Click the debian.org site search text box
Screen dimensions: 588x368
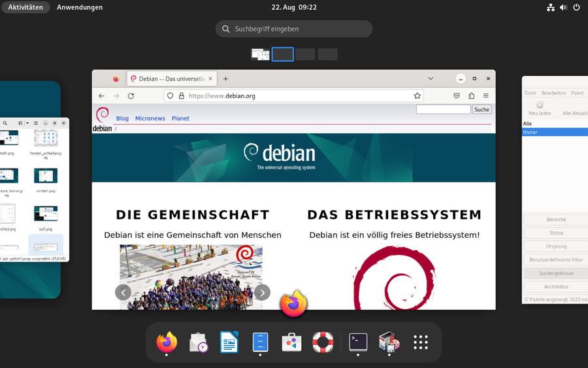click(x=443, y=110)
